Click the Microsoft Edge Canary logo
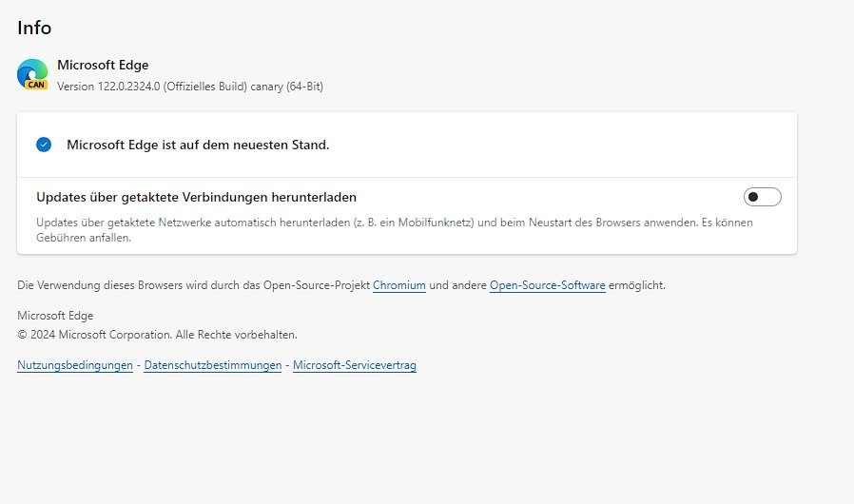Viewport: 854px width, 504px height. click(x=32, y=71)
